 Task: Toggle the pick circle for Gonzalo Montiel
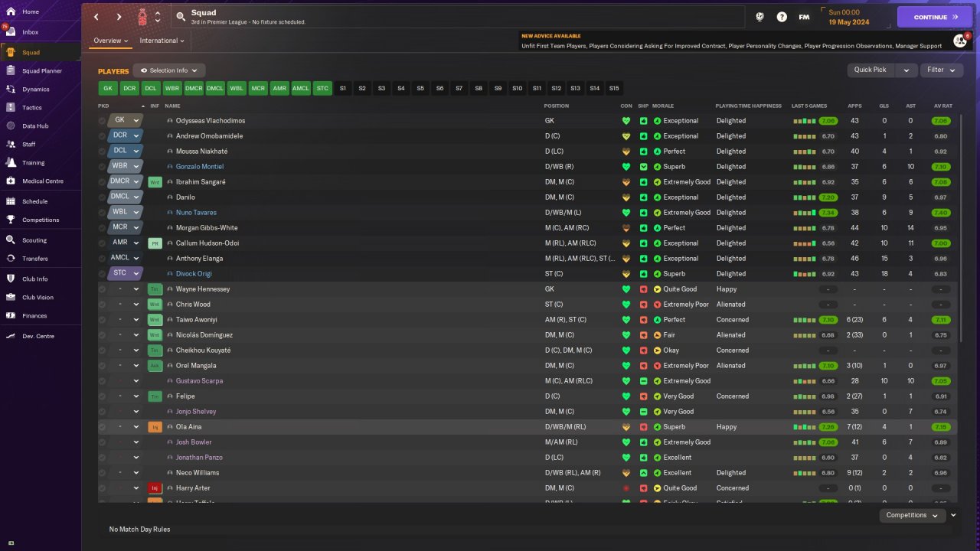pos(103,167)
